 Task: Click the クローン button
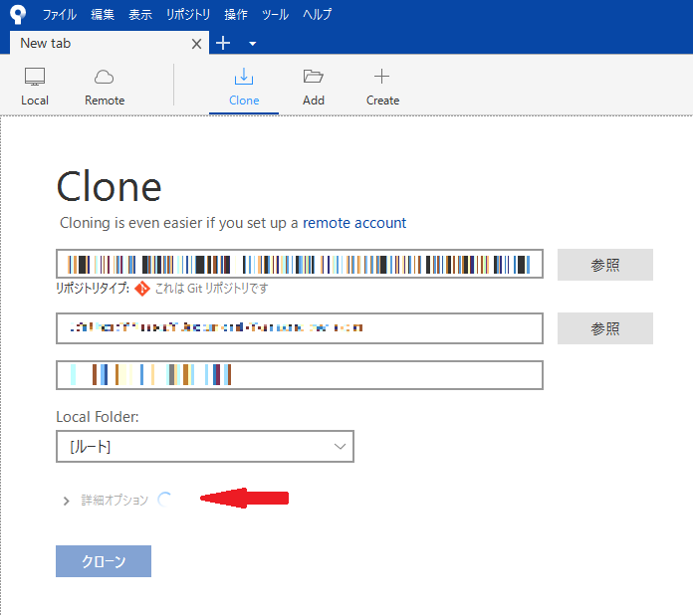104,561
